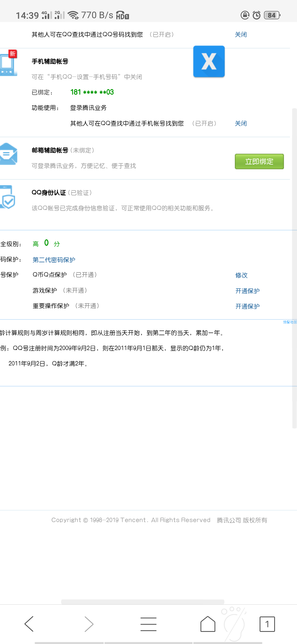
Task: Click 修改 for Q币Q点保护
Action: (241, 275)
